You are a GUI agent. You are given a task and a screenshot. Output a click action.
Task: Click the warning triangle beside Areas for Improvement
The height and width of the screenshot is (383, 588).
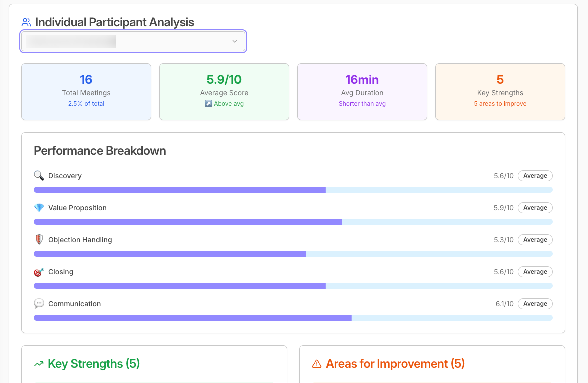pos(317,364)
